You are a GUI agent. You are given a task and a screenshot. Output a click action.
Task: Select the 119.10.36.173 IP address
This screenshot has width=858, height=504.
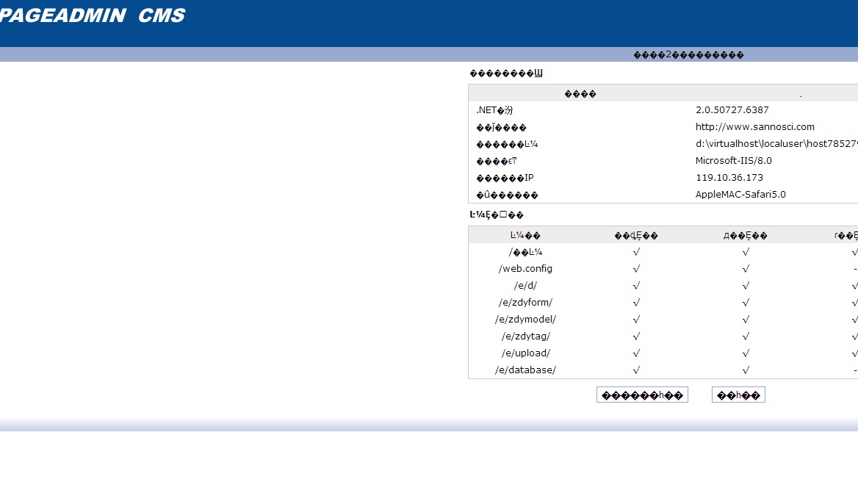pyautogui.click(x=729, y=178)
